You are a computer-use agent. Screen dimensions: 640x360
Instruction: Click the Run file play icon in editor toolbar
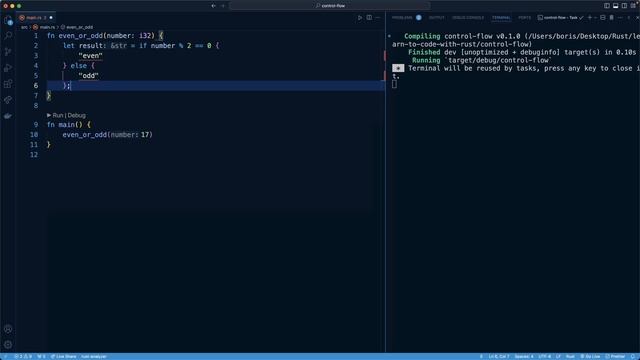(x=360, y=18)
